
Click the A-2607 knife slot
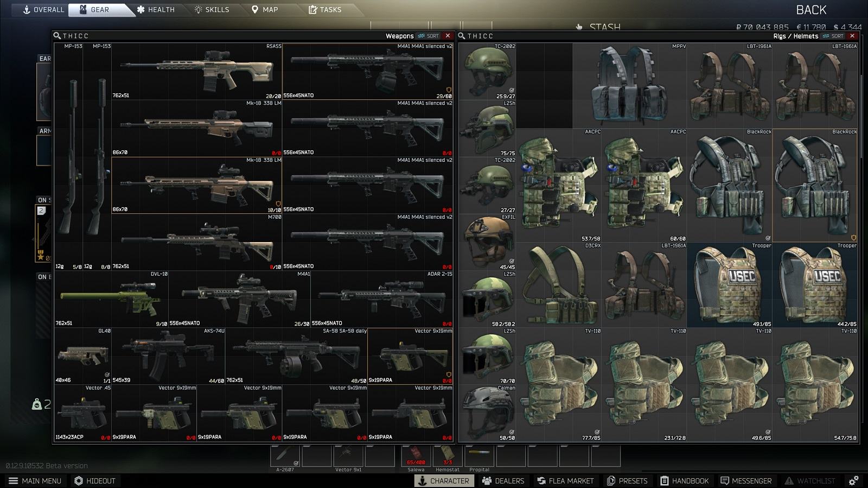click(x=285, y=456)
